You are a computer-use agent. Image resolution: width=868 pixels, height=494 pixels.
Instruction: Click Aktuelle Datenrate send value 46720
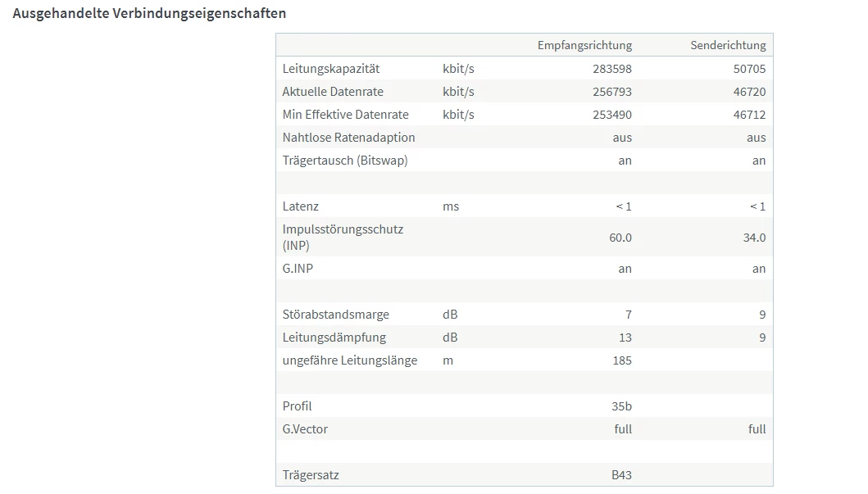click(749, 92)
